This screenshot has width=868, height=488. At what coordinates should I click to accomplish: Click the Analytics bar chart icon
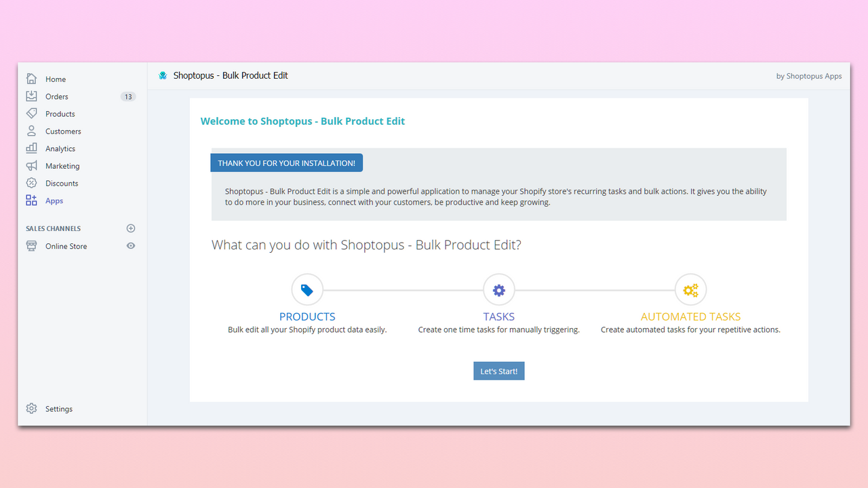pos(31,148)
